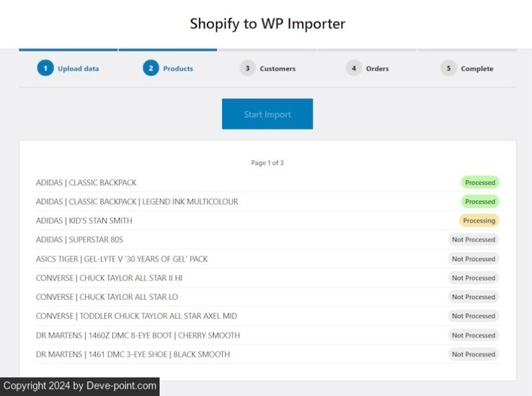Select ADIDAS | CLASSIC BACKPACK | LEGEND INK MULTICOLOUR row
The image size is (532, 396).
(x=137, y=202)
